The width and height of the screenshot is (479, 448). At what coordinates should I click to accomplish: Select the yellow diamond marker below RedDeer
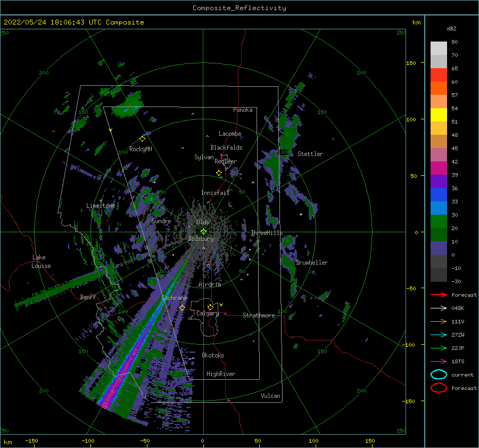coord(219,173)
